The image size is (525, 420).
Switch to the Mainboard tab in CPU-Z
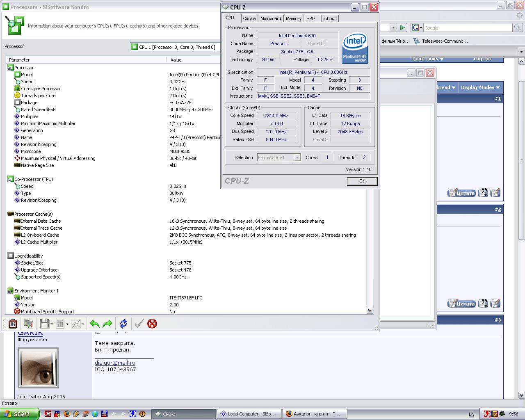coord(271,18)
